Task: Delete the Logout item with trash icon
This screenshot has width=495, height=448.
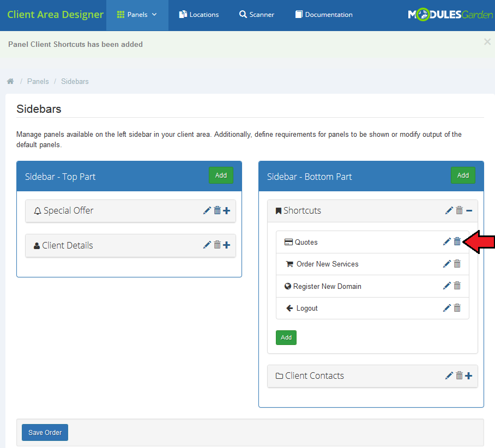Action: tap(457, 308)
